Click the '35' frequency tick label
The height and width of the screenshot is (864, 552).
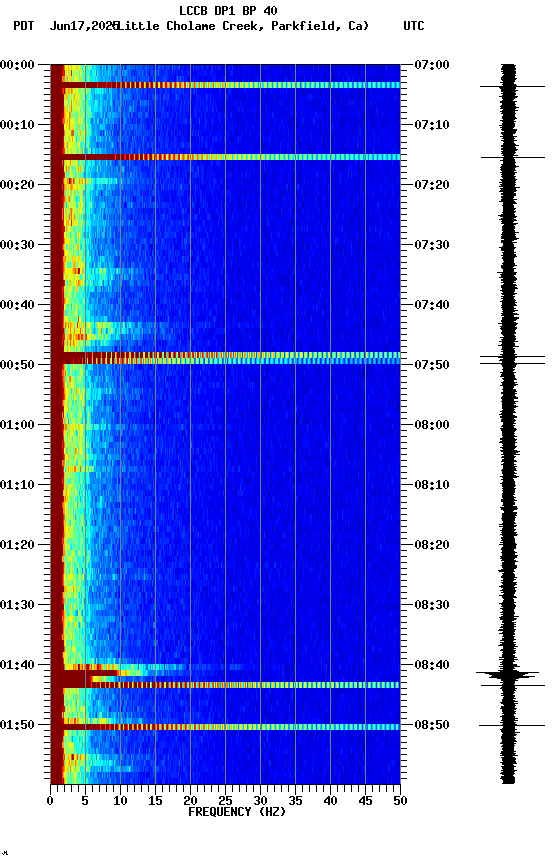pyautogui.click(x=295, y=801)
